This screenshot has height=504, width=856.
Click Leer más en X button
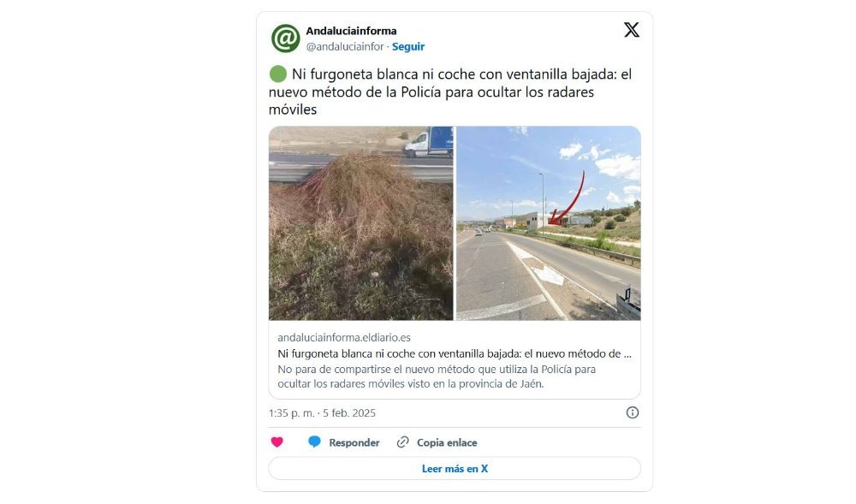coord(455,469)
